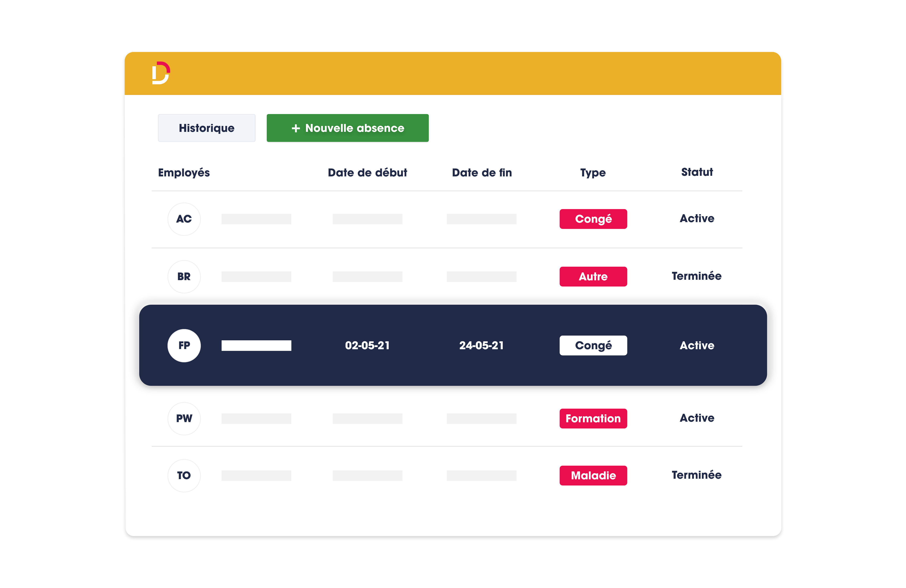
Task: Click the 'Type' column header to sort
Action: [x=592, y=173]
